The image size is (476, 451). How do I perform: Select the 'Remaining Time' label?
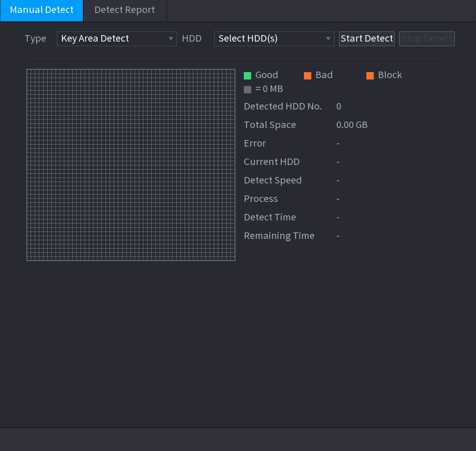pos(279,236)
